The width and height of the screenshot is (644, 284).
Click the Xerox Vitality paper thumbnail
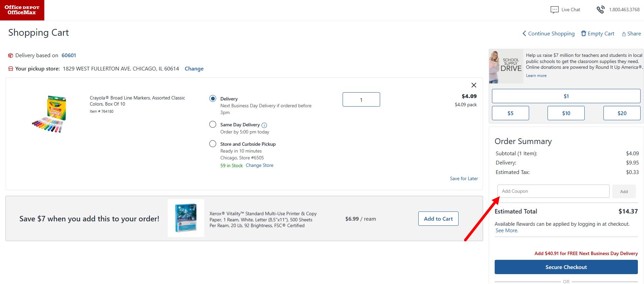pos(186,218)
